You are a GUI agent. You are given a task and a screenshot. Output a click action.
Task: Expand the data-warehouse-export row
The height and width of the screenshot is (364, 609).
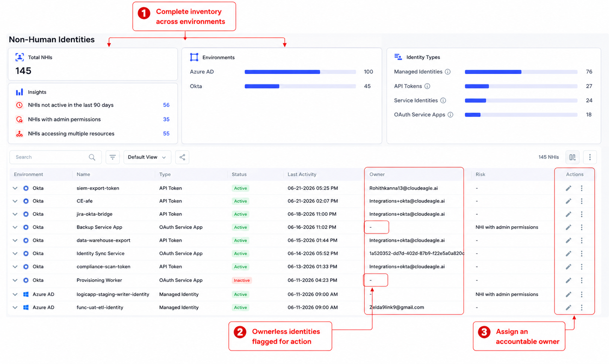coord(15,241)
